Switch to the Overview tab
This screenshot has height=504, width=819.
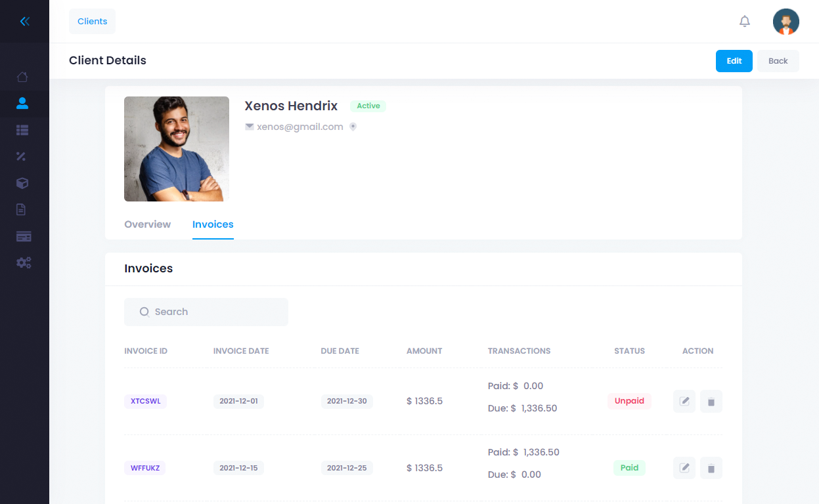pos(147,224)
